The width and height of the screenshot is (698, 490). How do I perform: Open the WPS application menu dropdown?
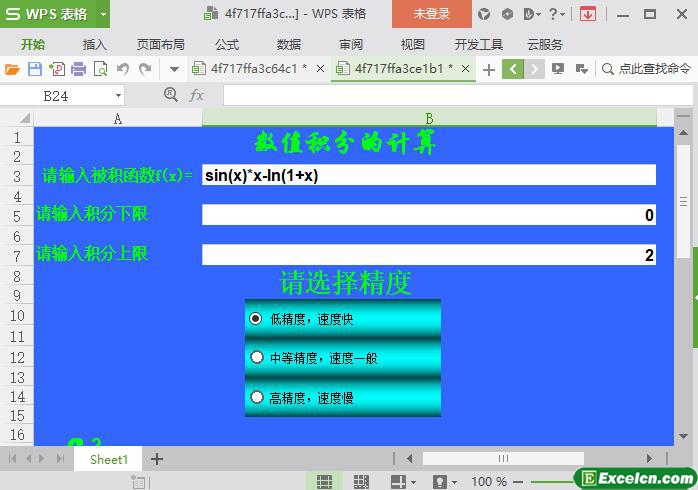pyautogui.click(x=103, y=14)
